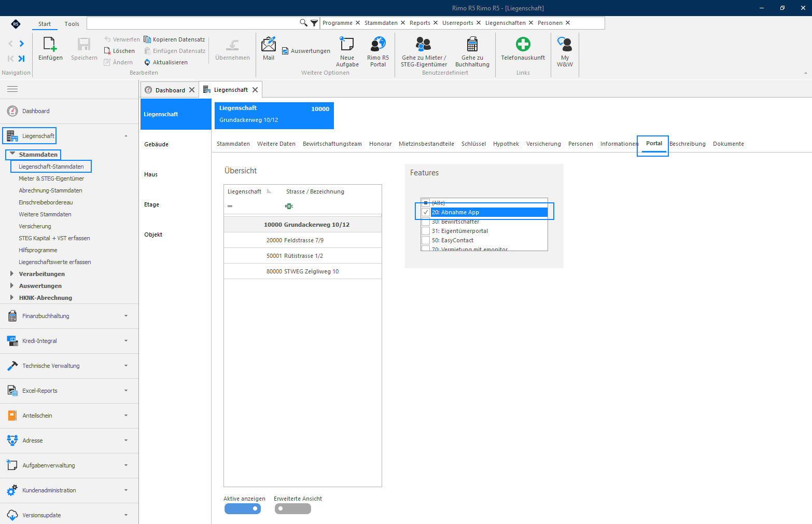Switch to the Versicherung tab

coord(543,144)
